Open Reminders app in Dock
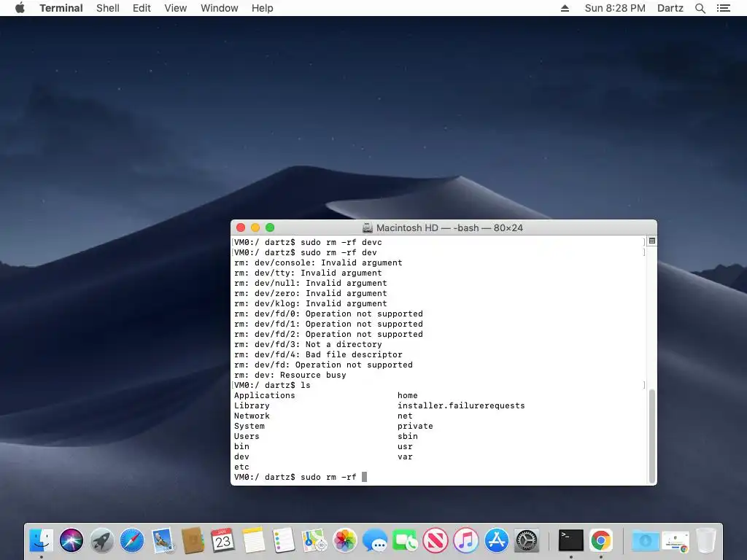Image resolution: width=747 pixels, height=560 pixels. click(x=284, y=540)
